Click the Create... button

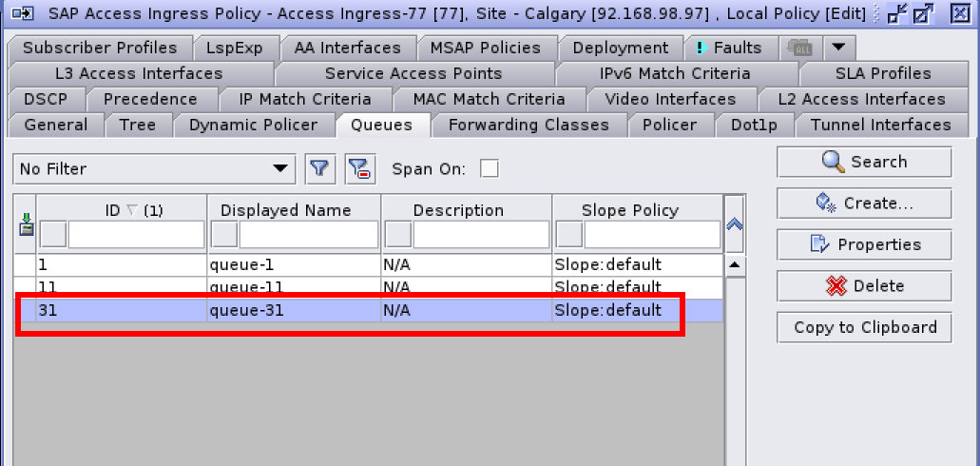pyautogui.click(x=864, y=204)
